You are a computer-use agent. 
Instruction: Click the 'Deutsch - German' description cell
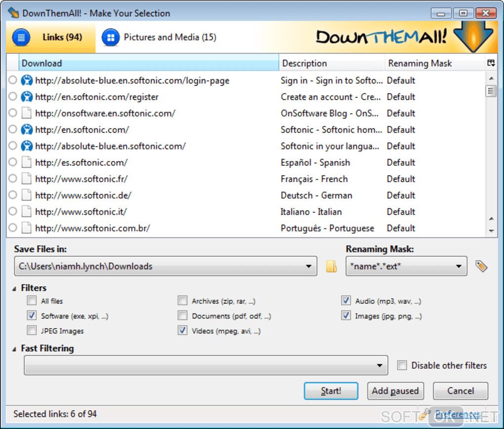coord(316,195)
